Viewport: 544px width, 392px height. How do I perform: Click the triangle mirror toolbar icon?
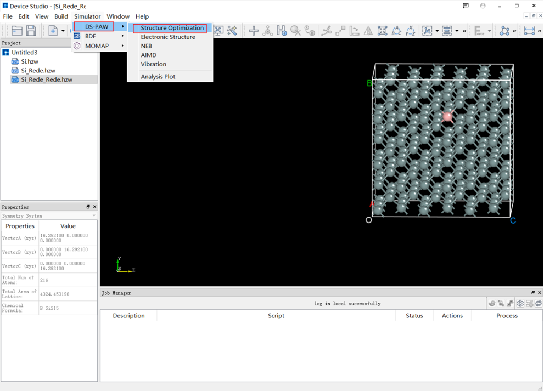368,31
